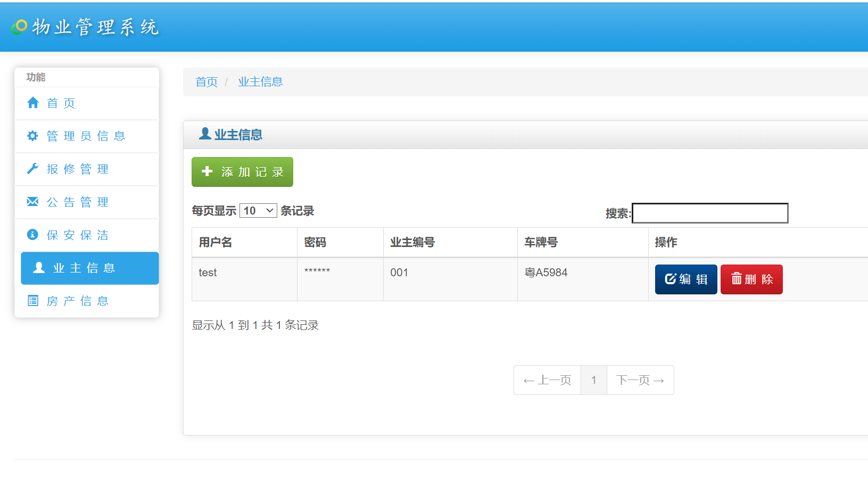The image size is (868, 478).
Task: Click the pencil icon on the 编辑 button
Action: [x=671, y=279]
